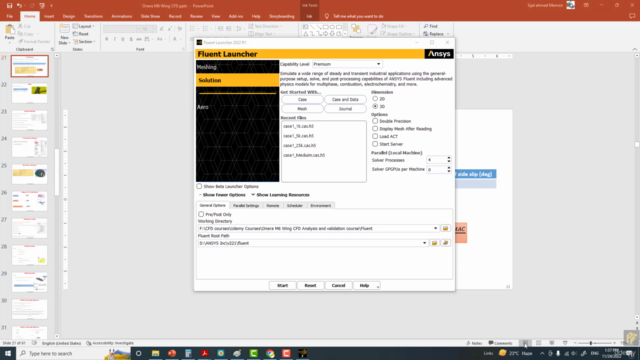
Task: Select Aero in the launcher sidebar
Action: [x=238, y=107]
